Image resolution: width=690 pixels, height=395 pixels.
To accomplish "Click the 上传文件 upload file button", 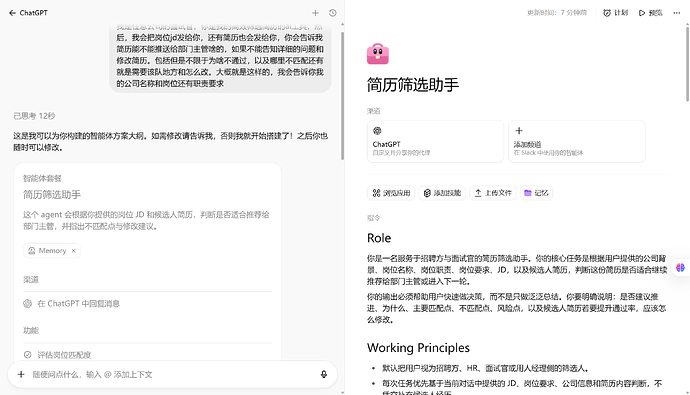I will pos(493,193).
